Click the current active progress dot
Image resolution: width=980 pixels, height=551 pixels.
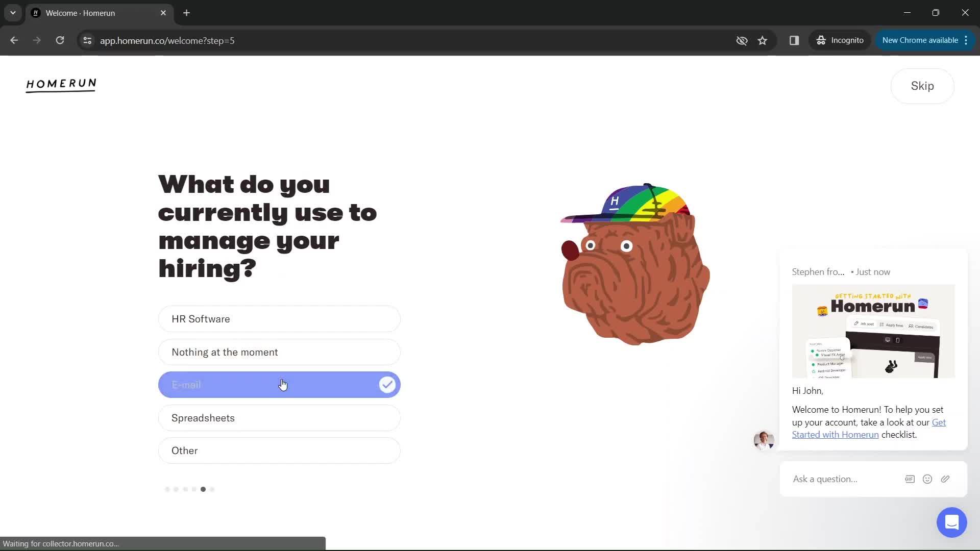click(x=203, y=489)
